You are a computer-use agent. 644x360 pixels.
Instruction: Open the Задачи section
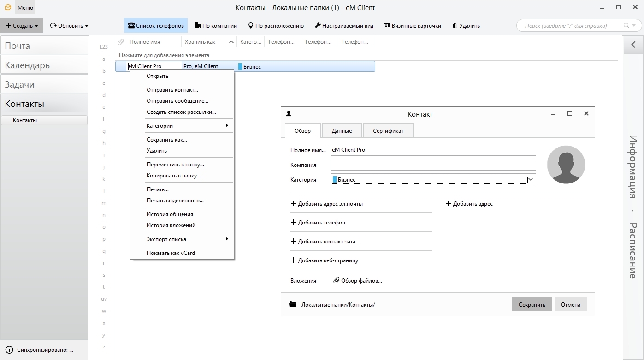(x=44, y=84)
